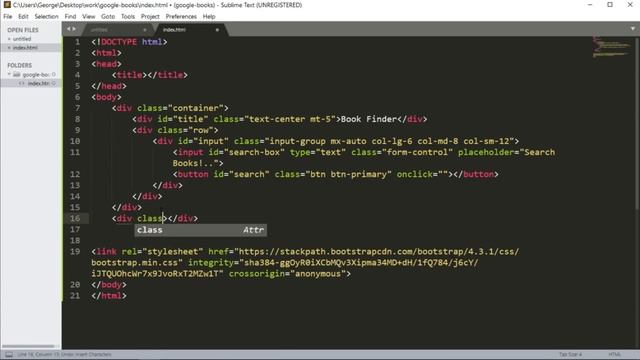Close untitled in Open Files list
This screenshot has height=360, width=640.
pos(9,39)
